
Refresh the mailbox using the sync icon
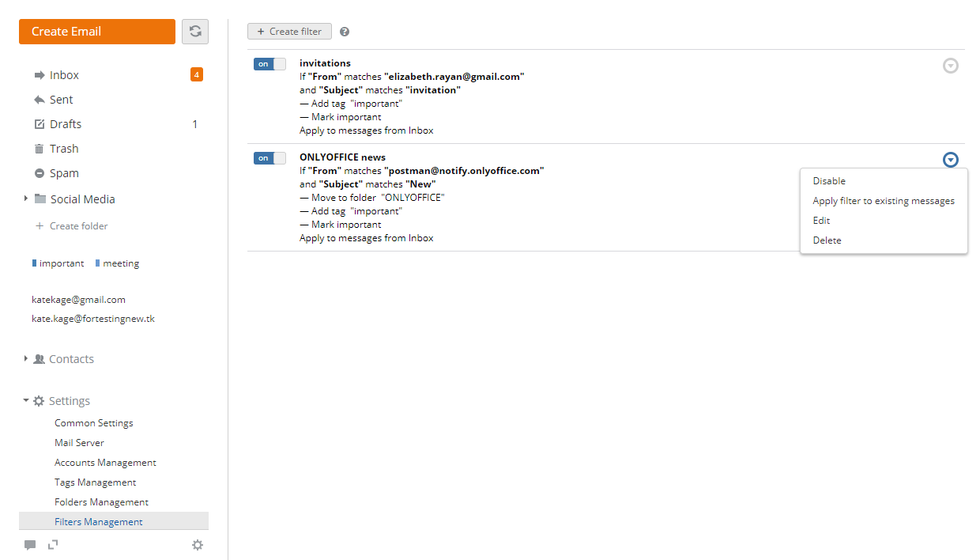point(194,31)
